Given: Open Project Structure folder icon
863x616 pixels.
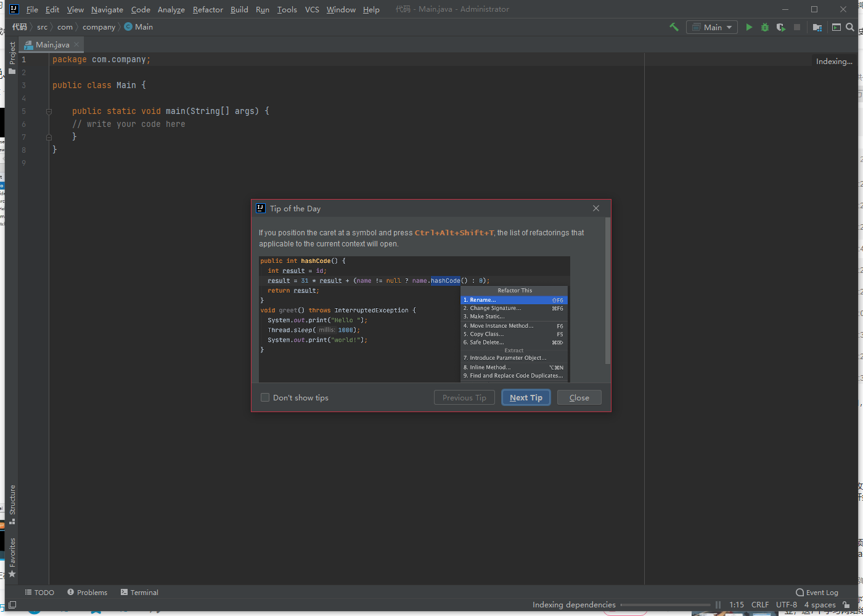Looking at the screenshot, I should [x=817, y=27].
